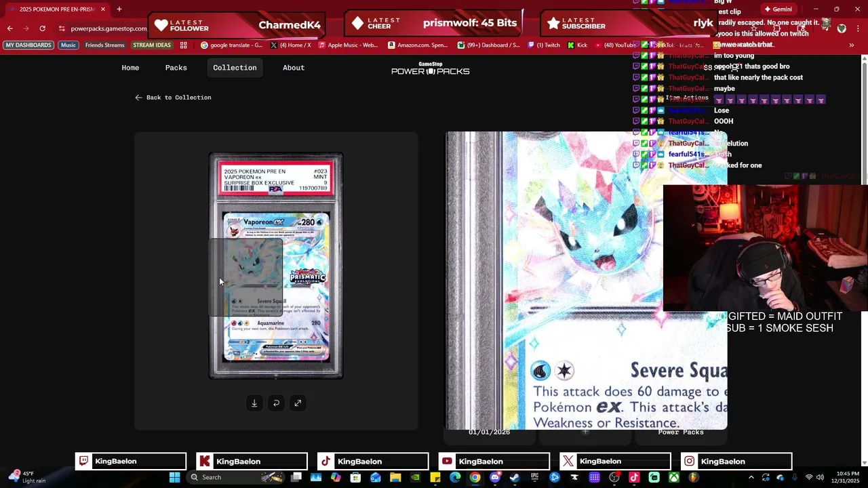
Task: Show hidden system tray icons
Action: 751,477
